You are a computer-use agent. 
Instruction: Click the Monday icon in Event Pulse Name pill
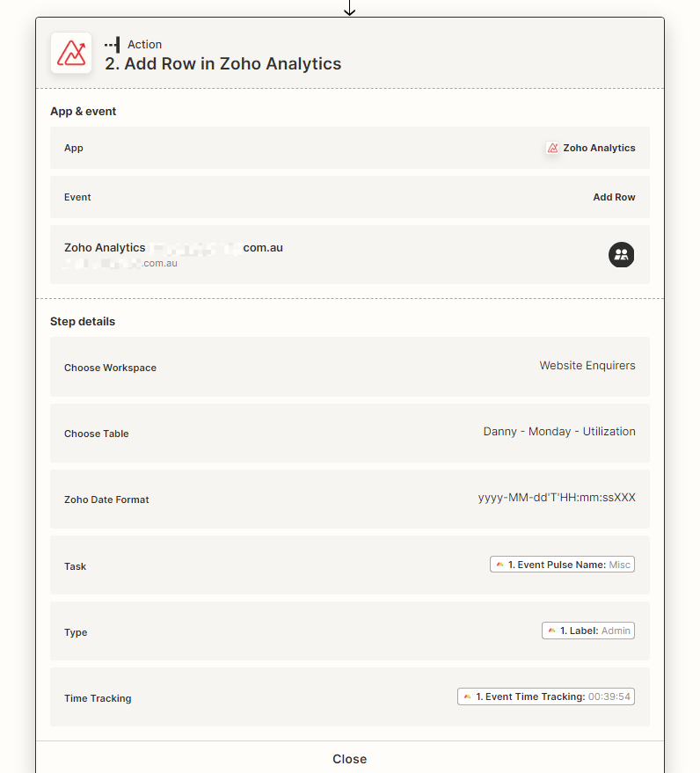pos(499,565)
